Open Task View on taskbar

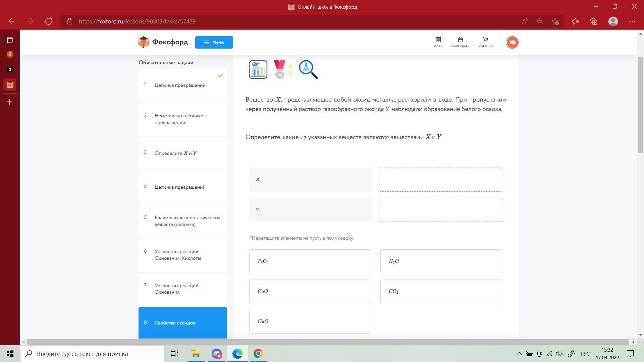[x=174, y=354]
